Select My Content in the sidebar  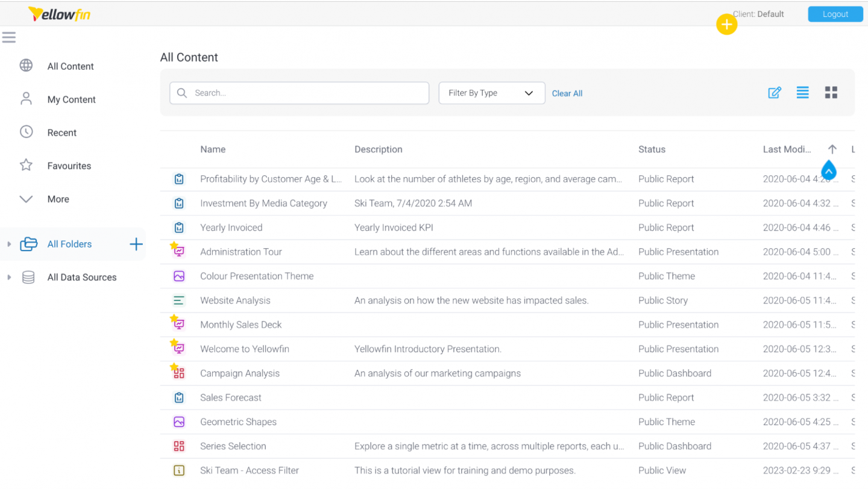tap(72, 99)
